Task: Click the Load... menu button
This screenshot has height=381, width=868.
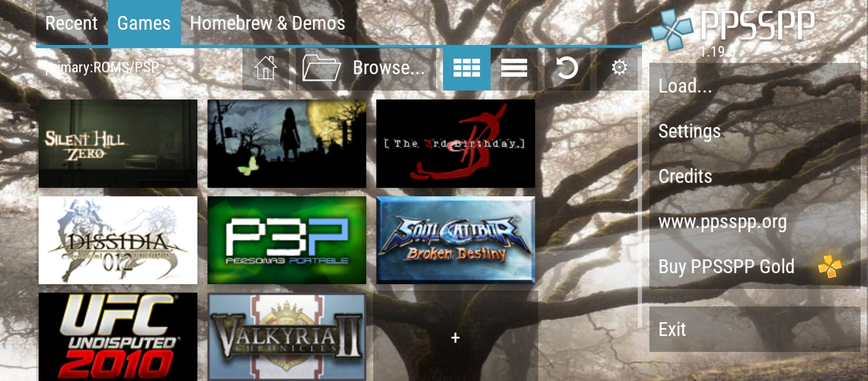Action: [x=755, y=86]
